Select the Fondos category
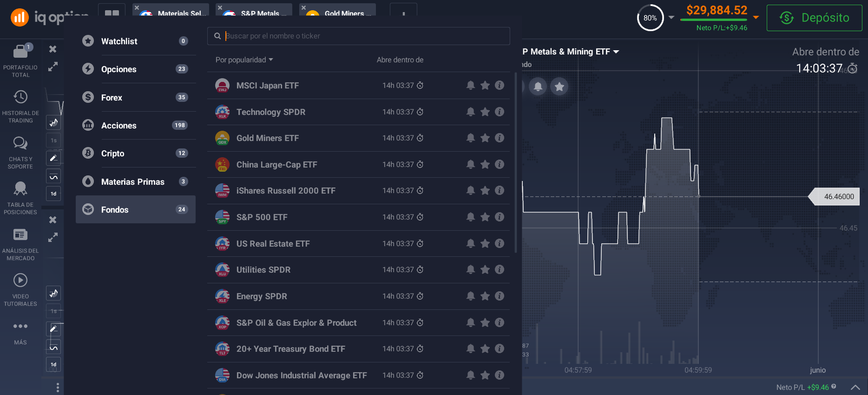The height and width of the screenshot is (395, 868). 136,210
